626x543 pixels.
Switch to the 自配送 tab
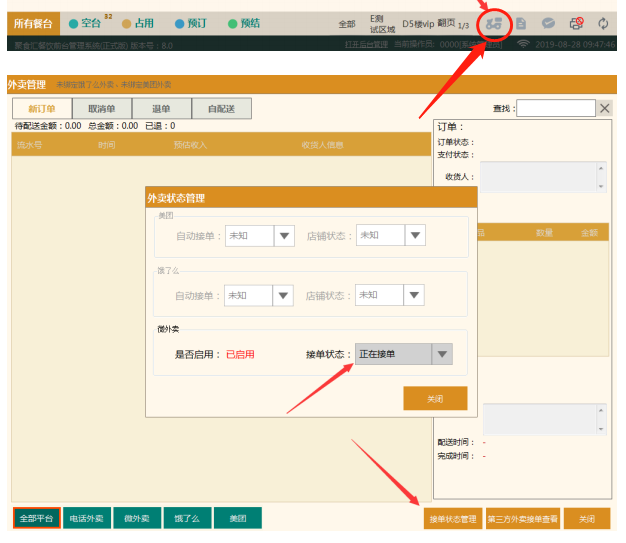[221, 109]
